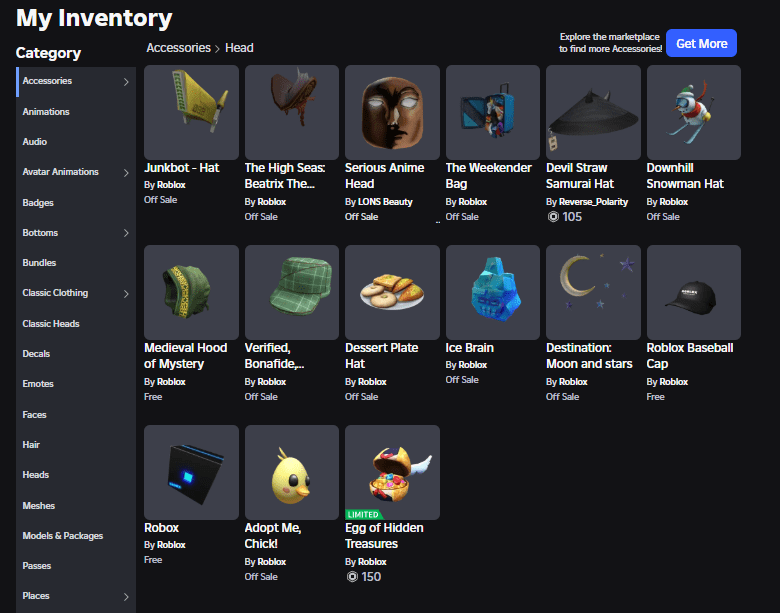Image resolution: width=780 pixels, height=613 pixels.
Task: Open the Serious Anime Head title link
Action: click(384, 176)
